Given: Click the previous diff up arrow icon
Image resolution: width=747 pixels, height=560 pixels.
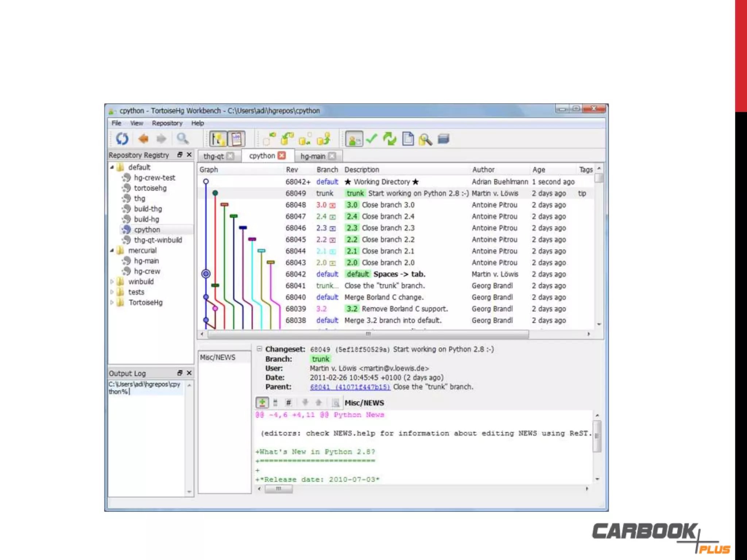Looking at the screenshot, I should [318, 402].
